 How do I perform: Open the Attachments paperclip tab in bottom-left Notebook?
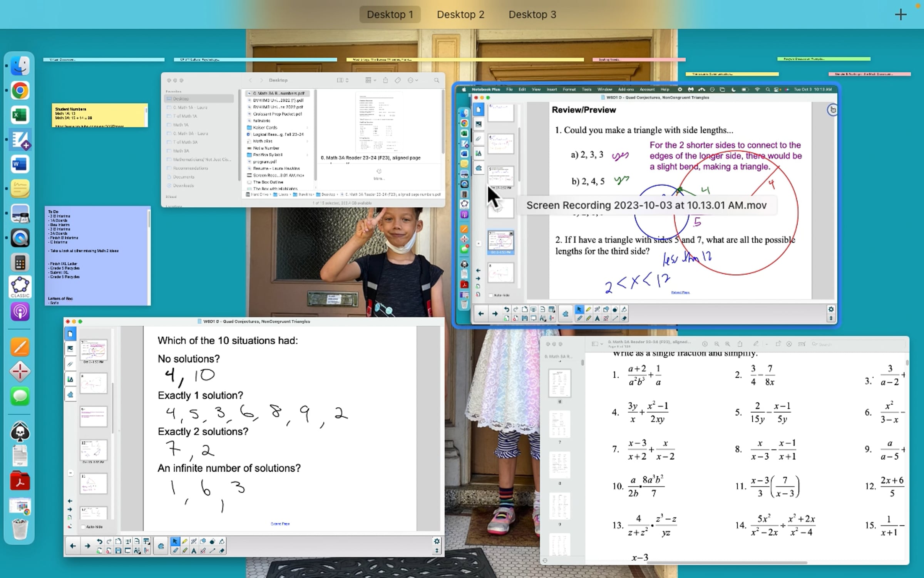click(x=70, y=364)
